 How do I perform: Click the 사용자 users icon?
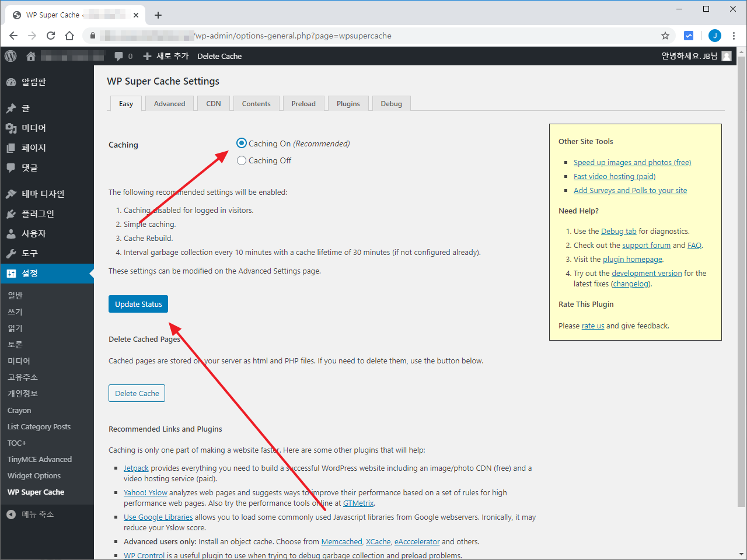tap(11, 233)
